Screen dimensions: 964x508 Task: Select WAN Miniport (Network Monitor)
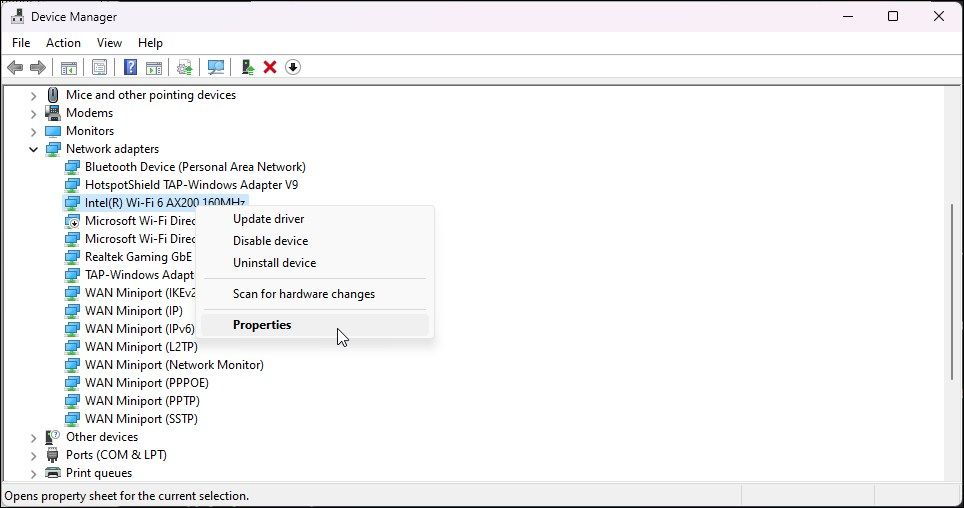[174, 365]
